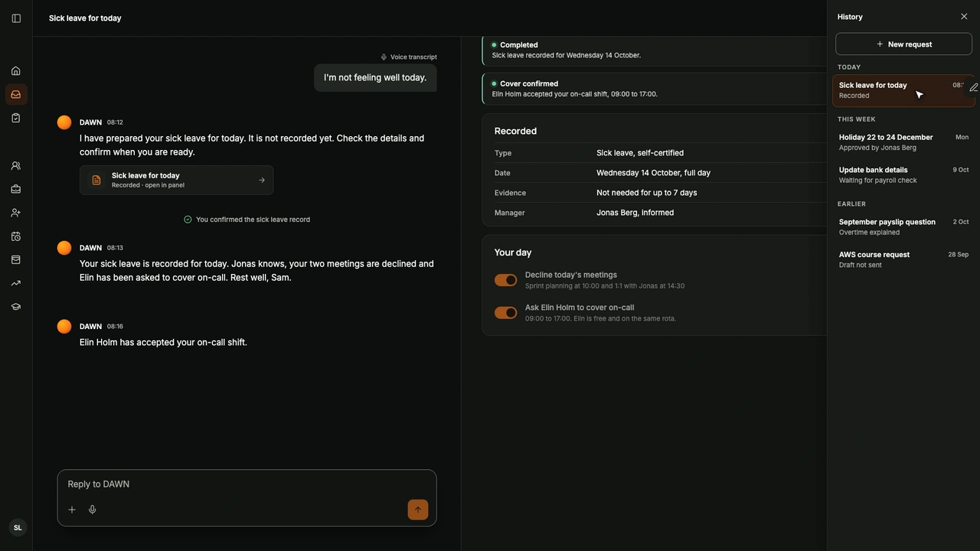Screen dimensions: 980x551
Task: Click the "Cover confirmed" status heading
Action: 529,84
